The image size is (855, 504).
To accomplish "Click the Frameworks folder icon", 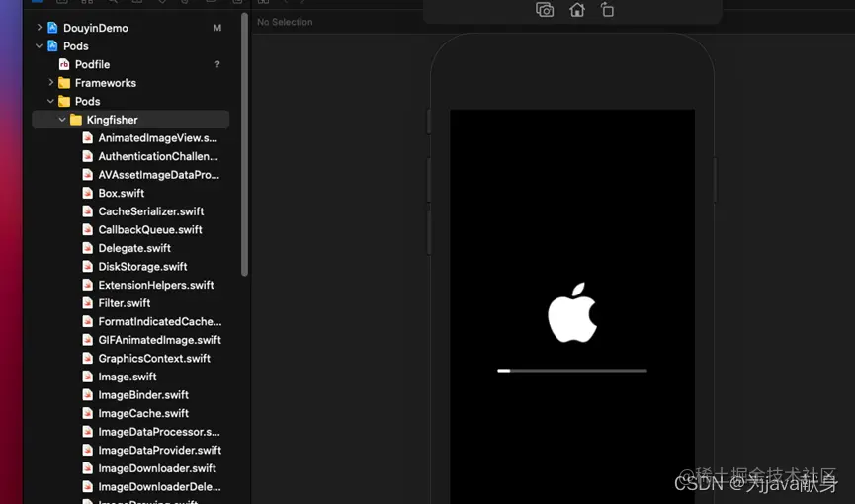I will [64, 83].
